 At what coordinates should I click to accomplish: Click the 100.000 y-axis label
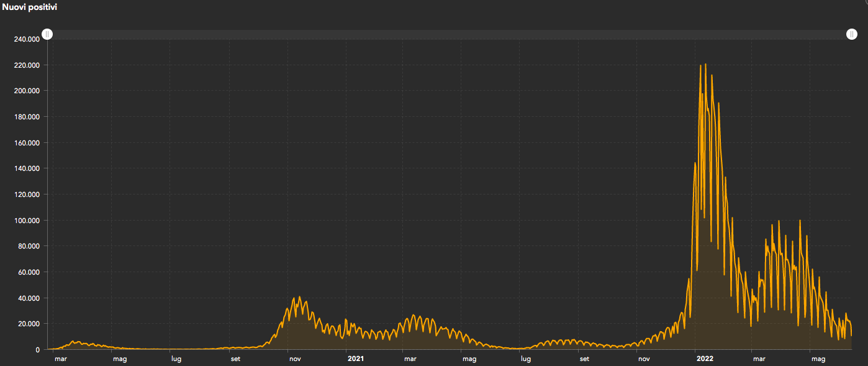point(27,221)
